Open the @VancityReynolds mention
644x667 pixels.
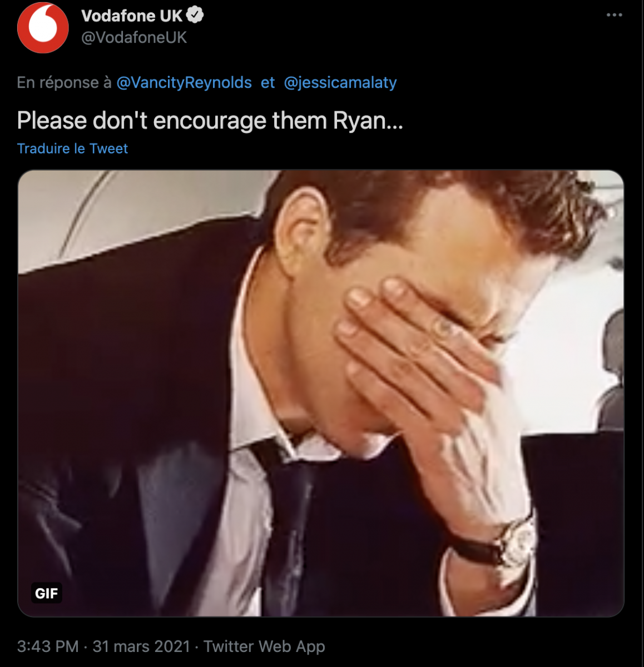(184, 83)
